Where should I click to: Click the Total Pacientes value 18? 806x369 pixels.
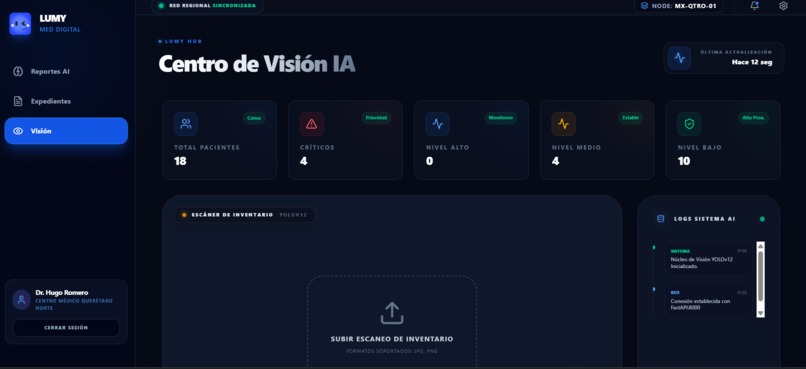(x=180, y=161)
